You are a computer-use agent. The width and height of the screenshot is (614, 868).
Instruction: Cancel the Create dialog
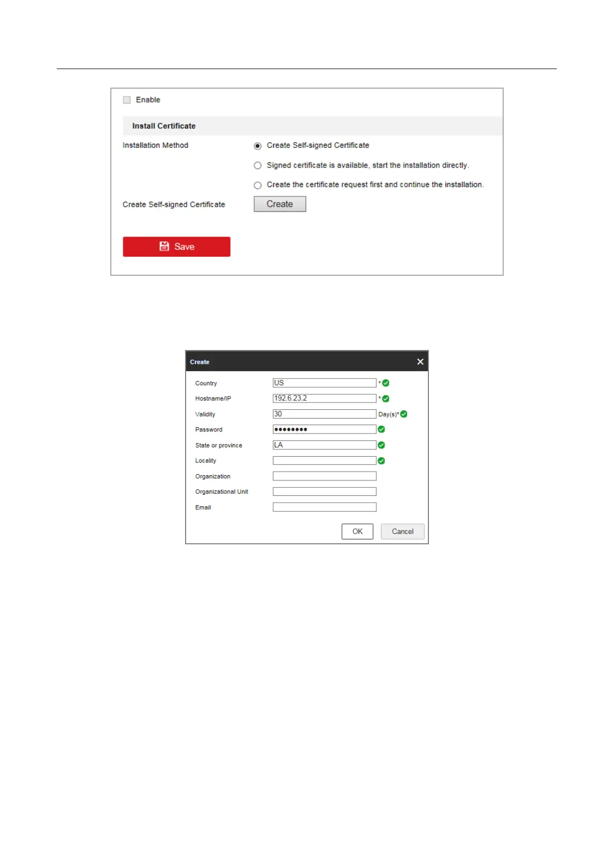point(403,531)
